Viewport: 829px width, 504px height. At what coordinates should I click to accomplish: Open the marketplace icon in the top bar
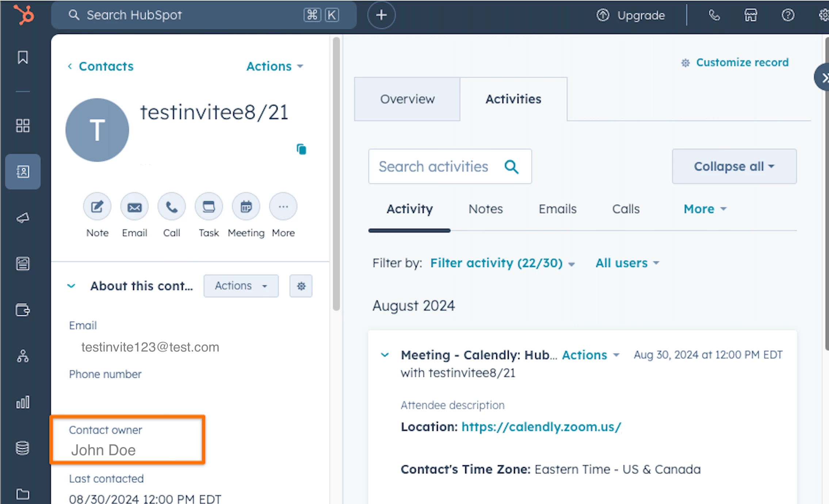tap(750, 15)
